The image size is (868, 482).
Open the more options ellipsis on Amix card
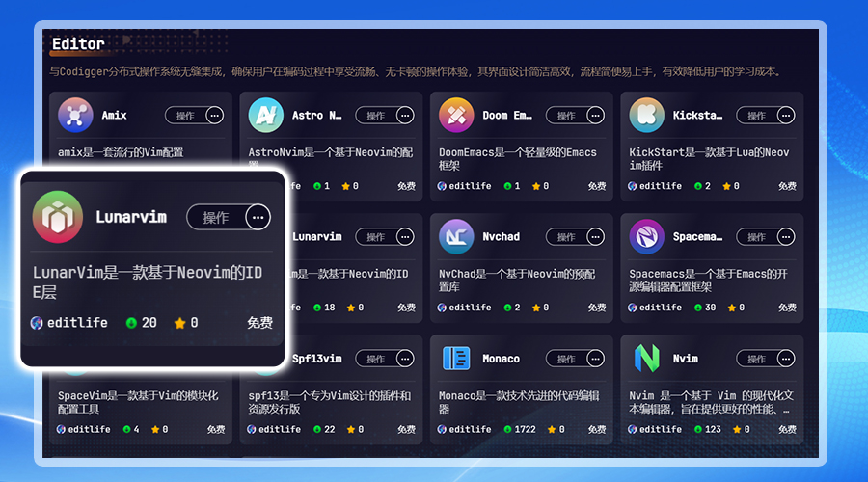[x=215, y=116]
